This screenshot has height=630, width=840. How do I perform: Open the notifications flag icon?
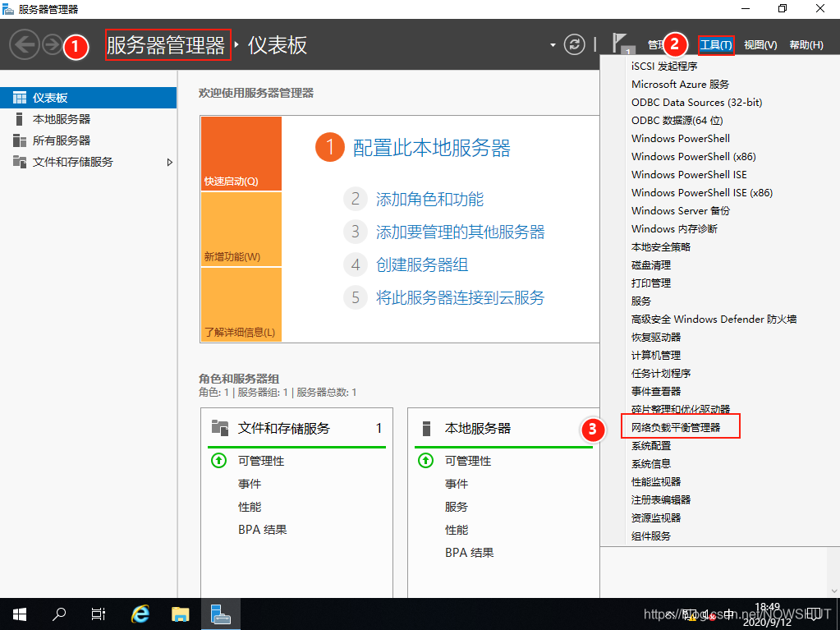[x=622, y=44]
